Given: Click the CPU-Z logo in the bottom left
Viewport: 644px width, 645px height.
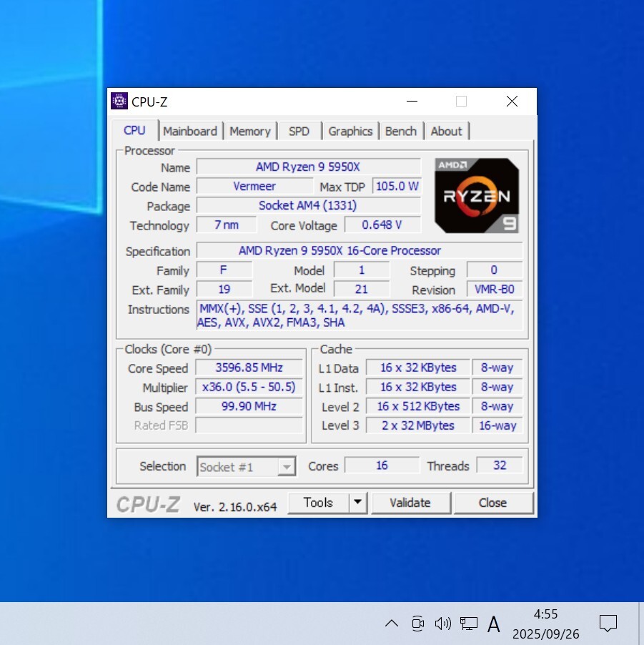Looking at the screenshot, I should 147,503.
